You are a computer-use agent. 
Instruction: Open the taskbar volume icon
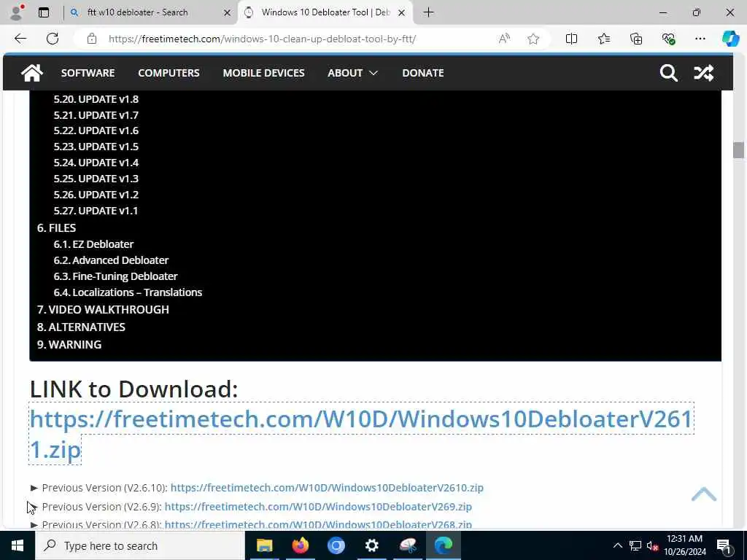tap(651, 545)
